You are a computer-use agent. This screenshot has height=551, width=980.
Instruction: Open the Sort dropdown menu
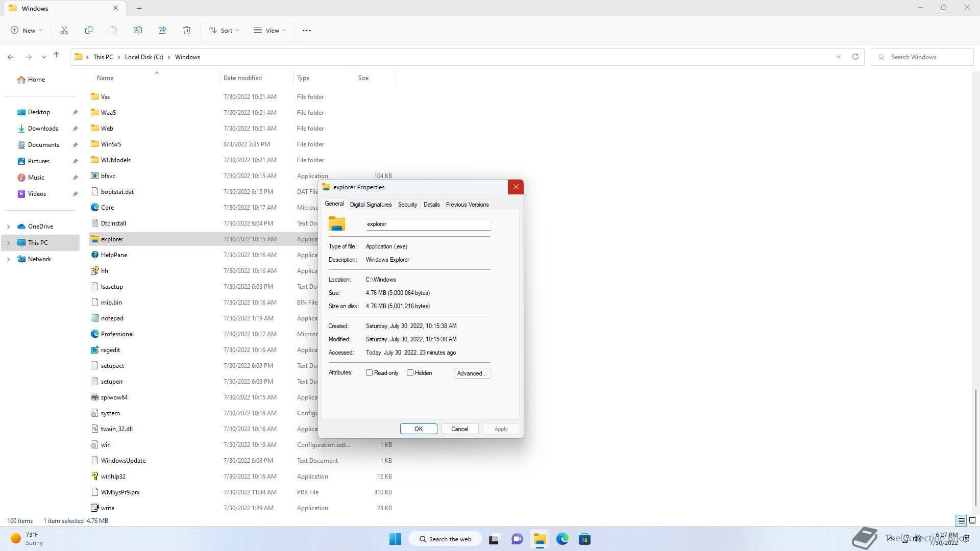pyautogui.click(x=224, y=31)
